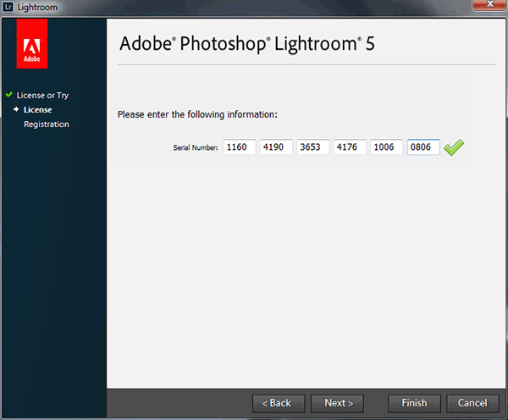Select the License step in the sidebar

click(37, 110)
